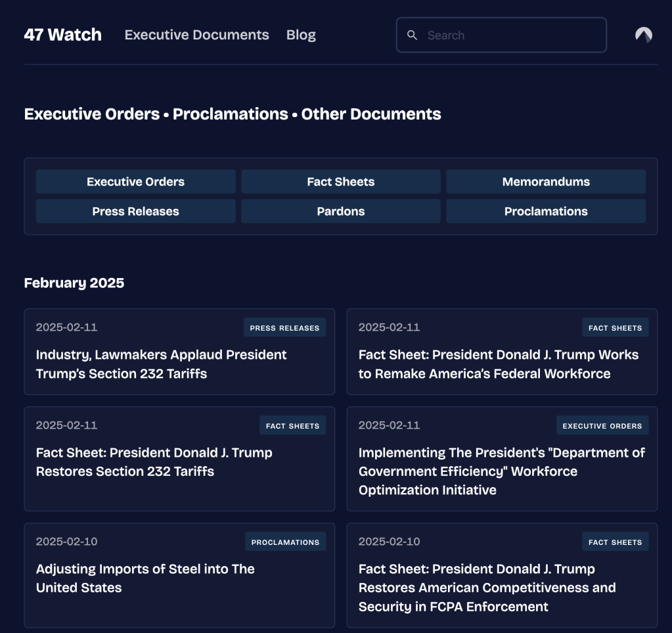Select the Press Releases category button
Image resolution: width=672 pixels, height=633 pixels.
click(135, 211)
